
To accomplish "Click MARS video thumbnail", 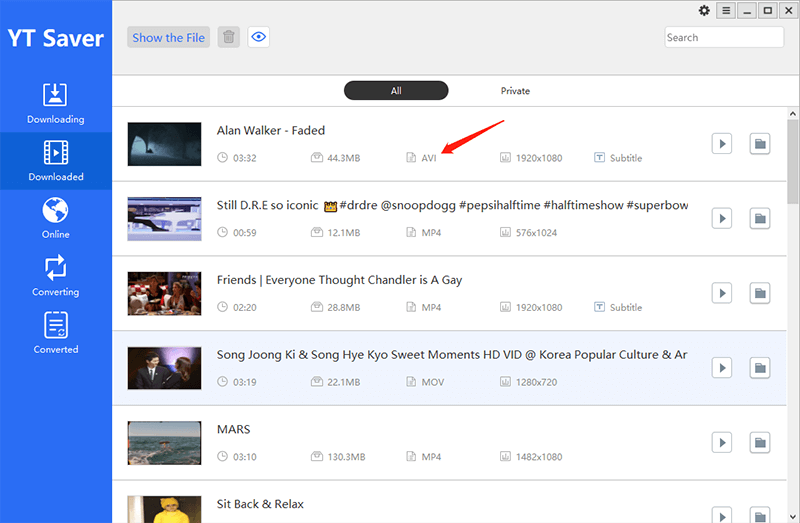I will click(164, 443).
